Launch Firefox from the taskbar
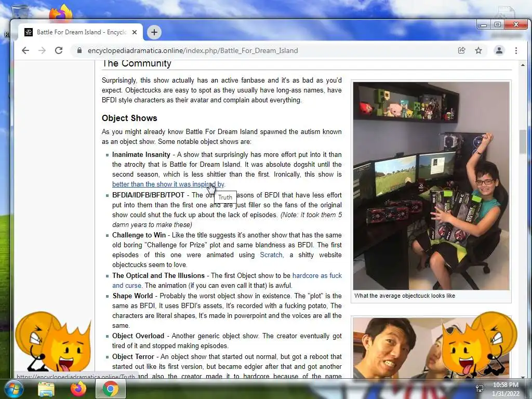This screenshot has height=399, width=532. pos(78,389)
